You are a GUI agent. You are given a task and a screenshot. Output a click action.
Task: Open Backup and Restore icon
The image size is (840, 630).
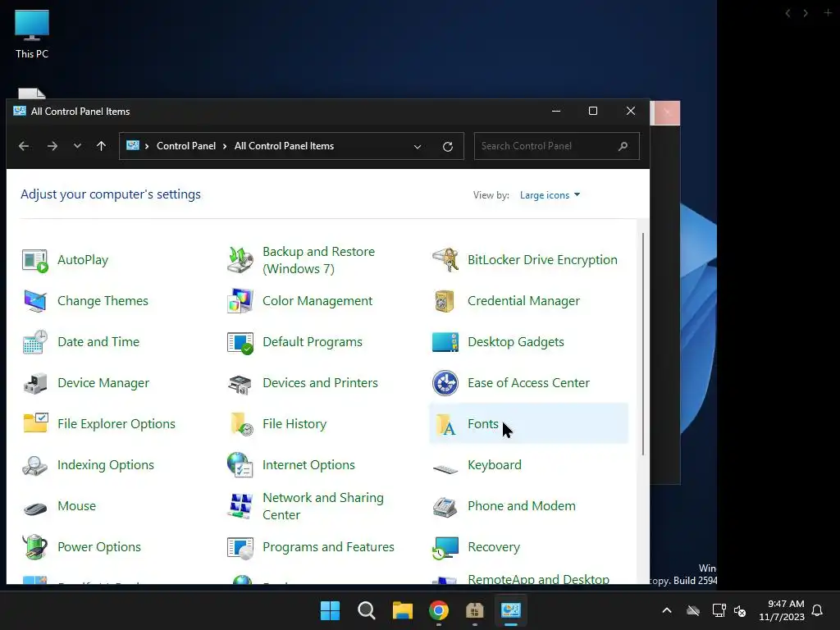click(x=240, y=260)
